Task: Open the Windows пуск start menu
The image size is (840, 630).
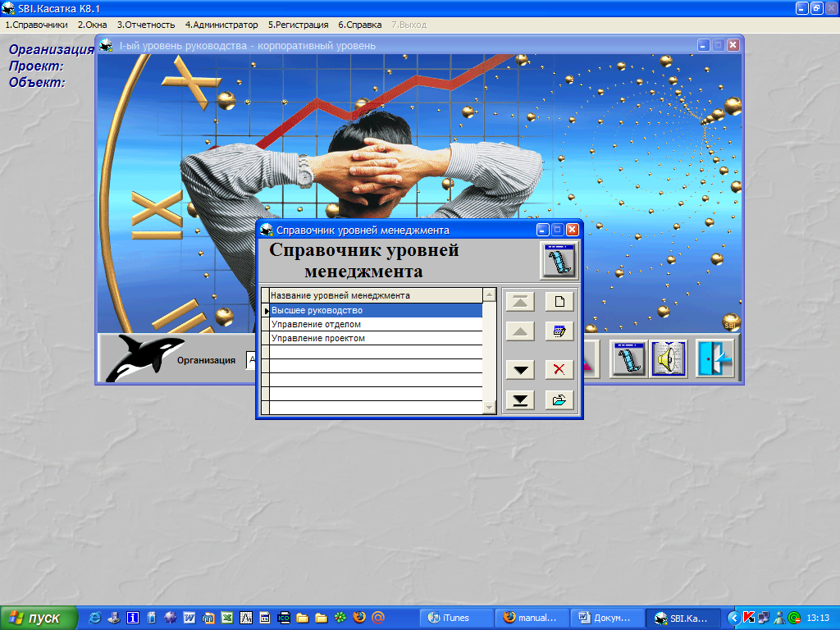Action: (39, 619)
